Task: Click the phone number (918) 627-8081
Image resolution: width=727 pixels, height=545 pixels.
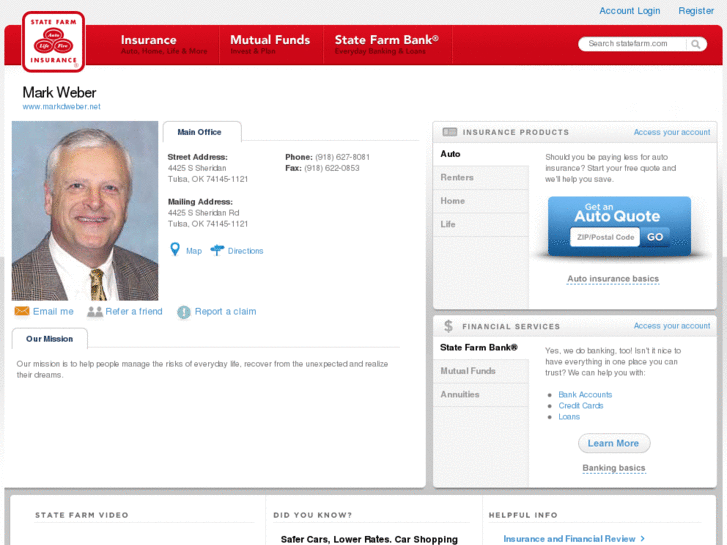Action: (343, 157)
